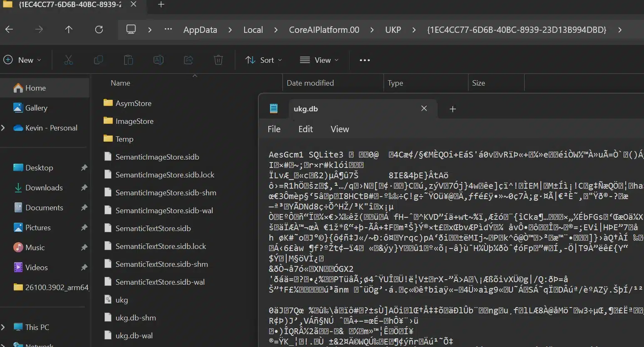Screen dimensions: 644x347
Task: Open a new Notepad tab with plus icon
Action: tap(453, 109)
